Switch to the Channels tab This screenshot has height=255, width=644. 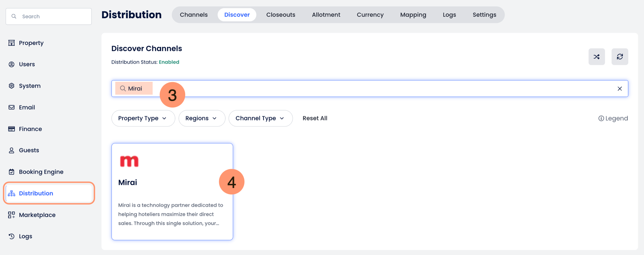point(194,15)
